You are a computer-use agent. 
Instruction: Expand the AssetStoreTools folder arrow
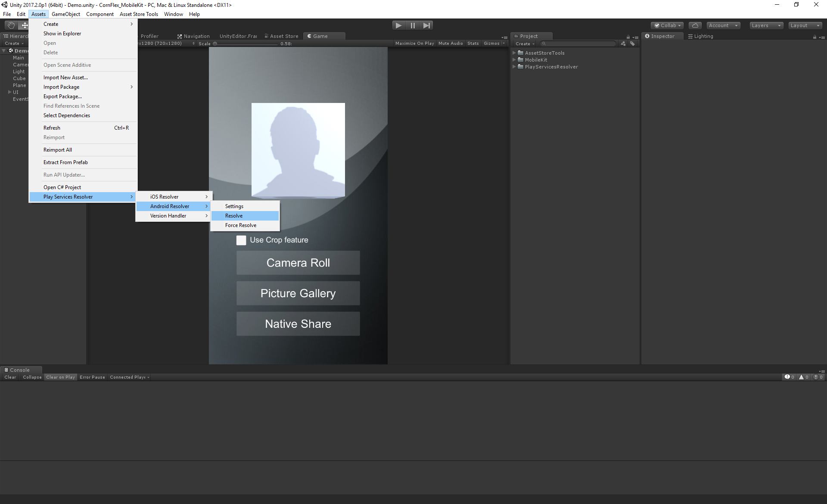coord(514,53)
